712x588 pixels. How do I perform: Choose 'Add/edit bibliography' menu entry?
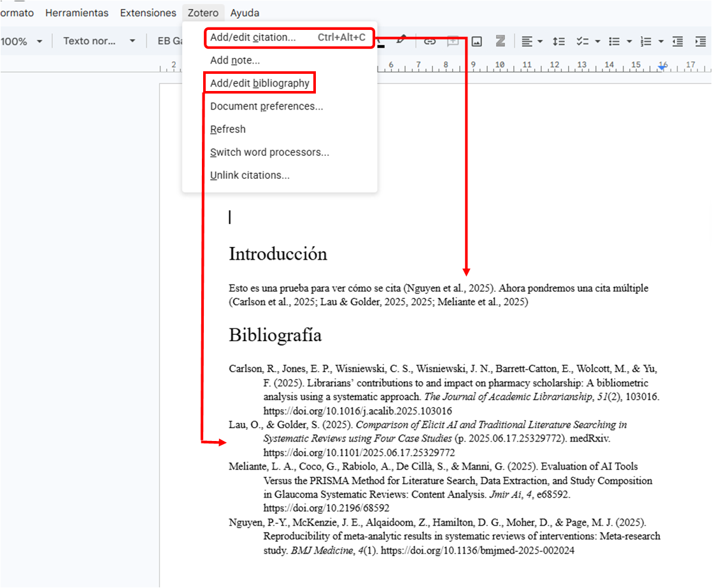tap(260, 83)
